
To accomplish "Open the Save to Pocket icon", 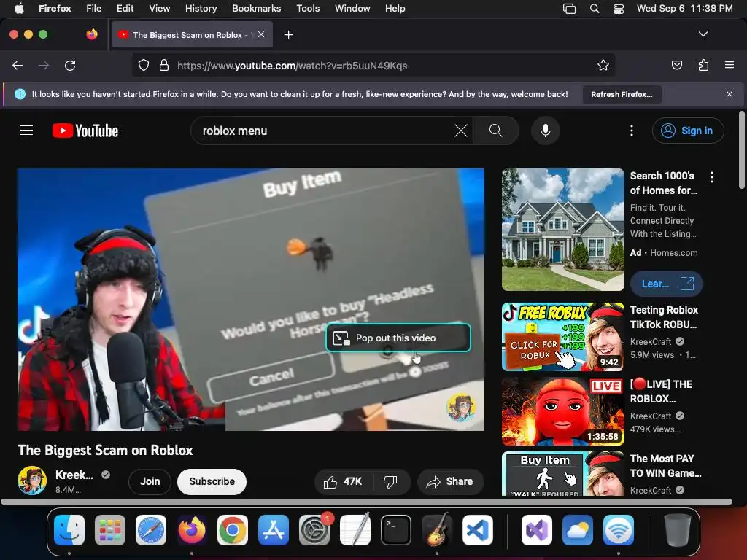I will coord(676,65).
